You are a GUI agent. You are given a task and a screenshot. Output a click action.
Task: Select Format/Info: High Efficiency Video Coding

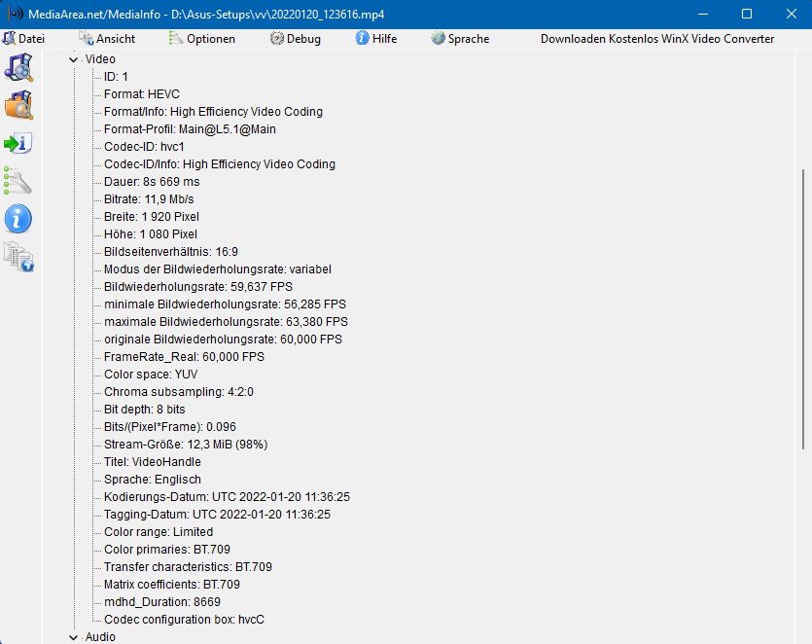(x=213, y=112)
